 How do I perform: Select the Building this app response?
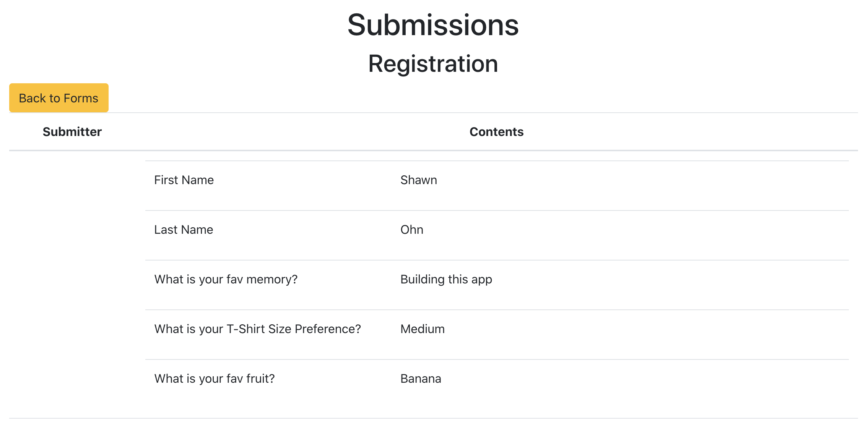(x=446, y=279)
